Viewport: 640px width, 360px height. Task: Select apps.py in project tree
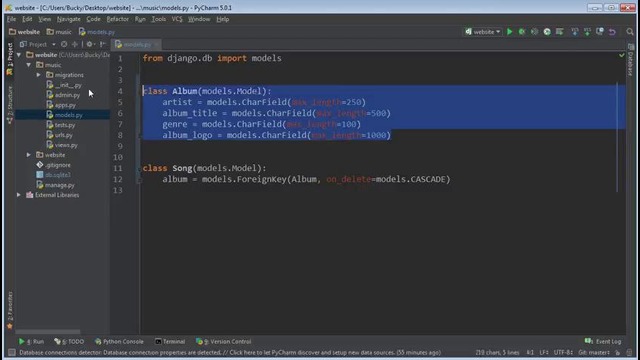tap(62, 105)
